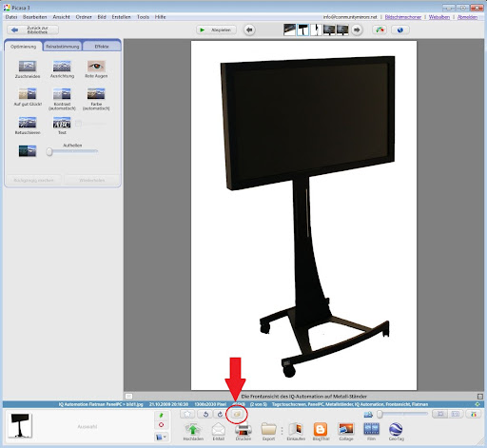Viewport: 487px width, 448px height.
Task: Switch to the Optimierung tab
Action: tap(24, 47)
